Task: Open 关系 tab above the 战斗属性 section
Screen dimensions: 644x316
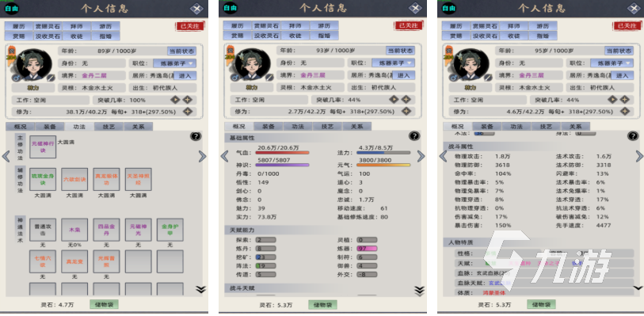Action: pos(575,127)
